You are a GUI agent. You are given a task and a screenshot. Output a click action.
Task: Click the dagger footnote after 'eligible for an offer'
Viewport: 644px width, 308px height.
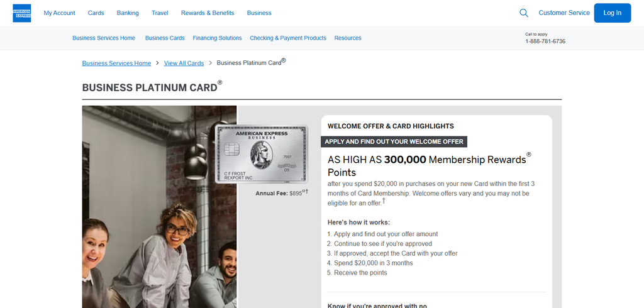(x=384, y=201)
